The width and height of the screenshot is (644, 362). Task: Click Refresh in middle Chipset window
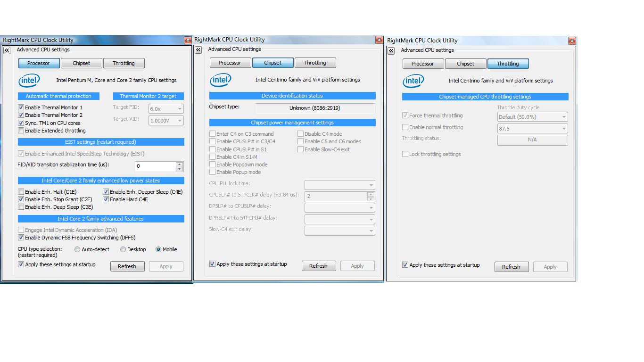coord(319,266)
